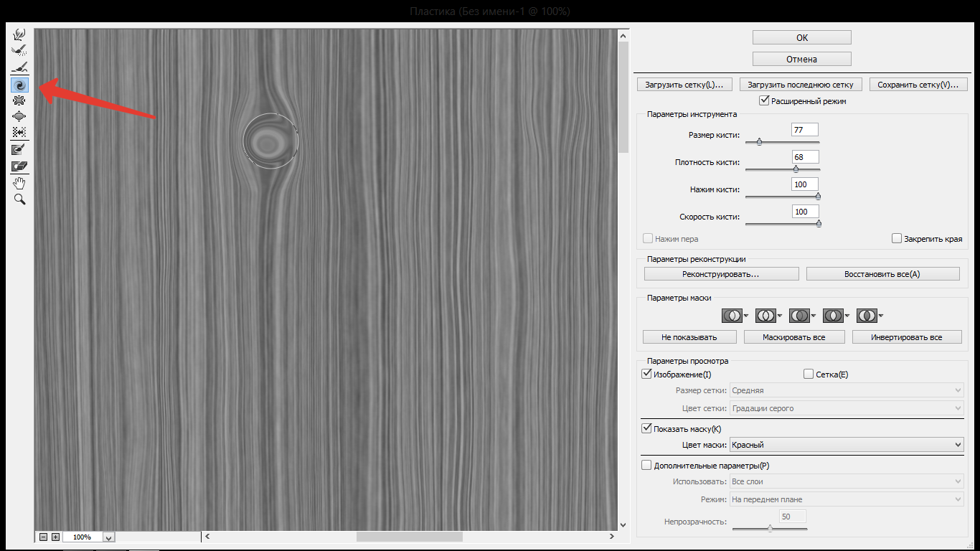Click the zoom in plus button

[x=56, y=537]
